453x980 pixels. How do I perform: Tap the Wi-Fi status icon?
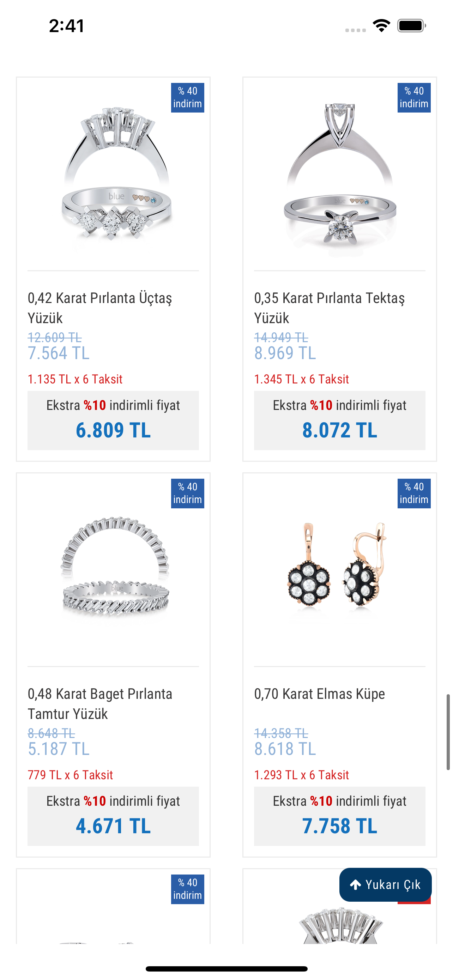point(381,26)
